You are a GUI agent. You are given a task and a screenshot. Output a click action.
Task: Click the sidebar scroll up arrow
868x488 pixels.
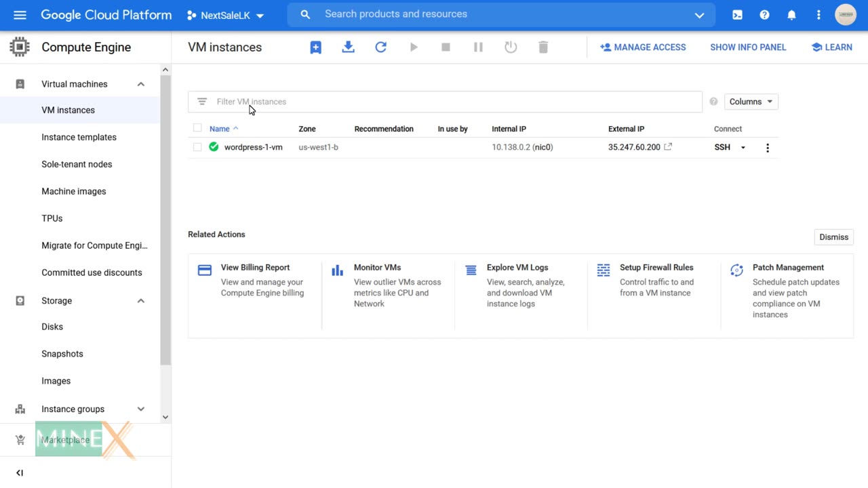click(165, 70)
